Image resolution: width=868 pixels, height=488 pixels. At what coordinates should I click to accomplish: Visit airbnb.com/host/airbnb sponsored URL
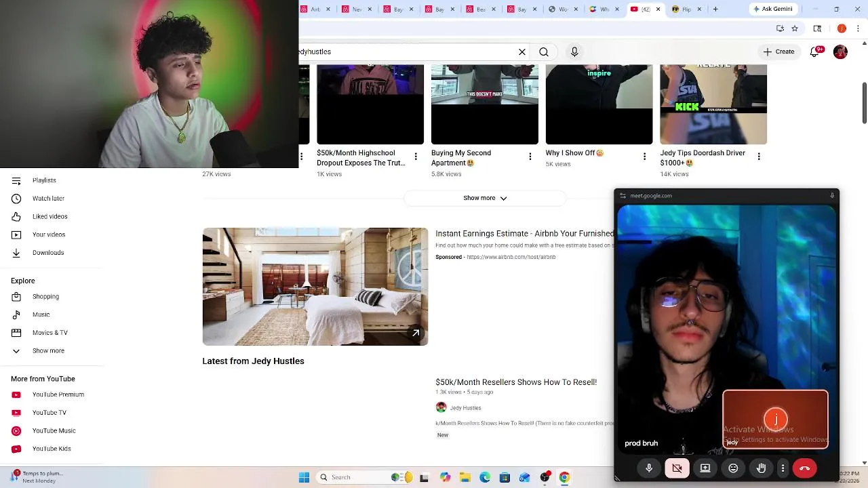(511, 257)
